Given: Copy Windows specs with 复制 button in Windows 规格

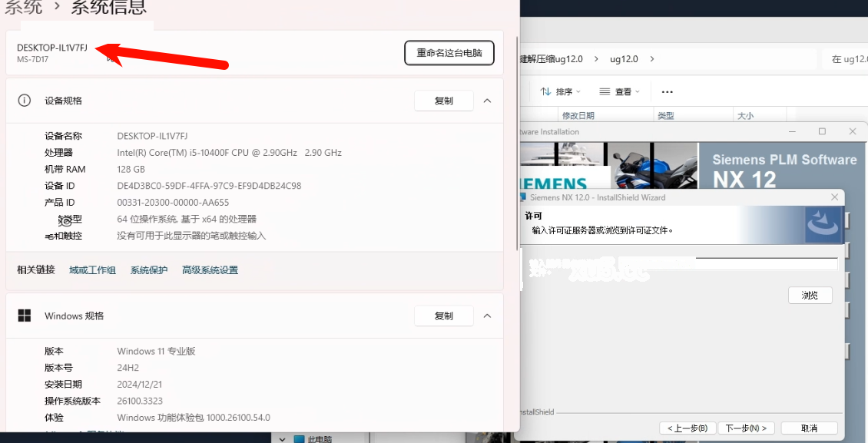Looking at the screenshot, I should pos(444,316).
